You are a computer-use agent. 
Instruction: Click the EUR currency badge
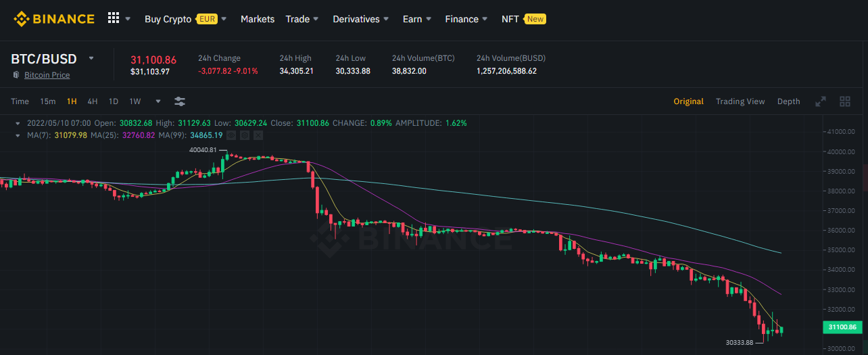click(x=207, y=19)
